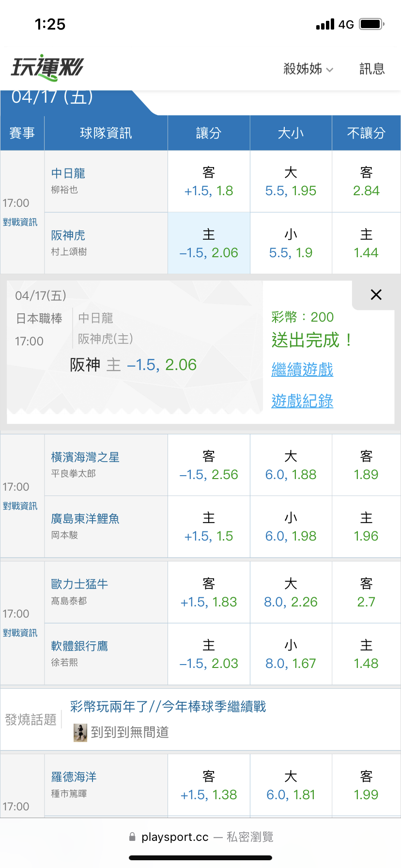Open the 訊息 messages menu
This screenshot has height=868, width=401.
(x=372, y=69)
